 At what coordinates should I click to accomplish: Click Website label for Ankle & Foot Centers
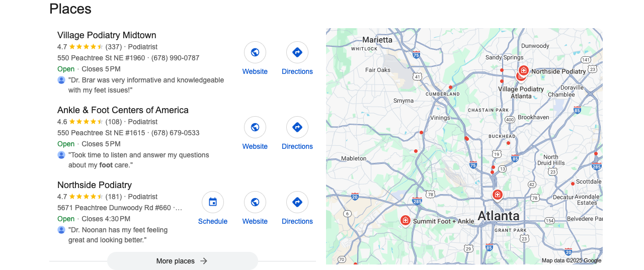click(255, 146)
